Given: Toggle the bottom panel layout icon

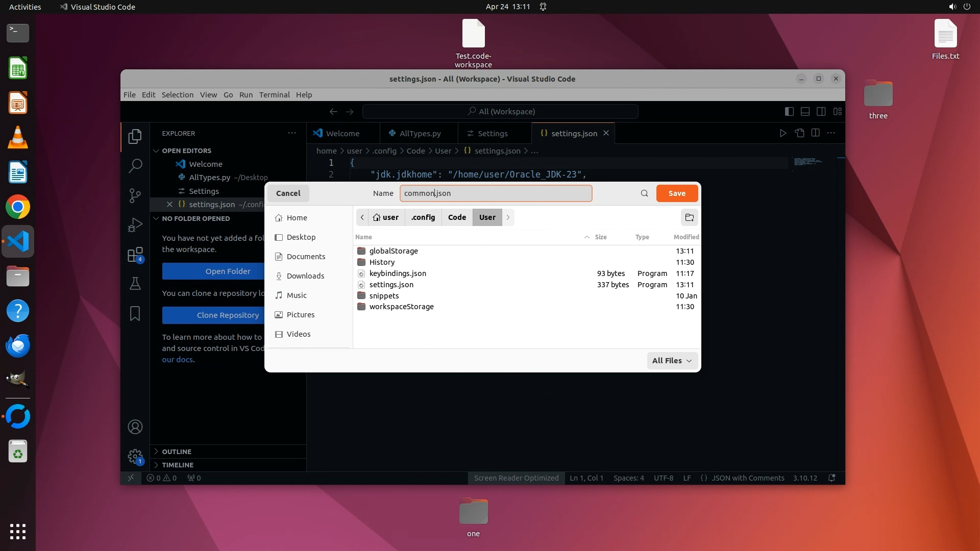Looking at the screenshot, I should 805,111.
